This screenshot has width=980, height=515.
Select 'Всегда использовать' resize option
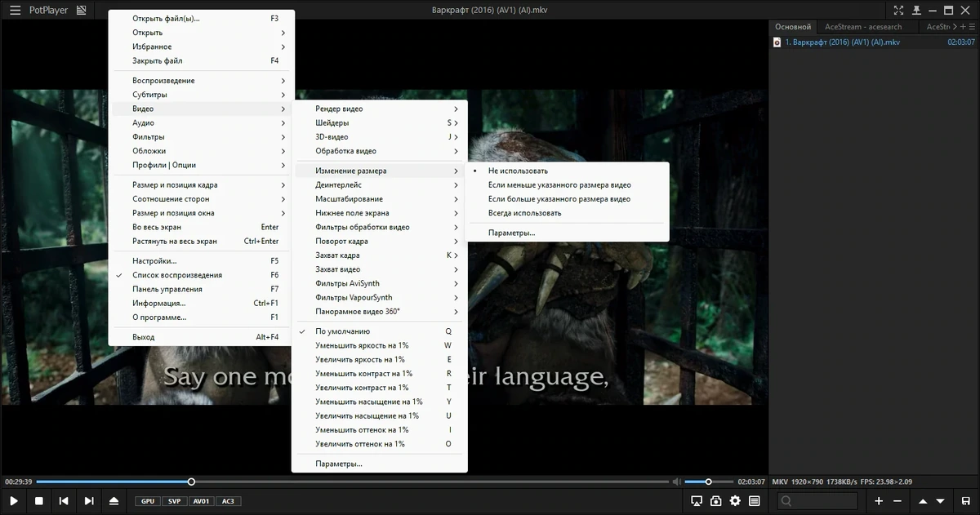coord(567,213)
